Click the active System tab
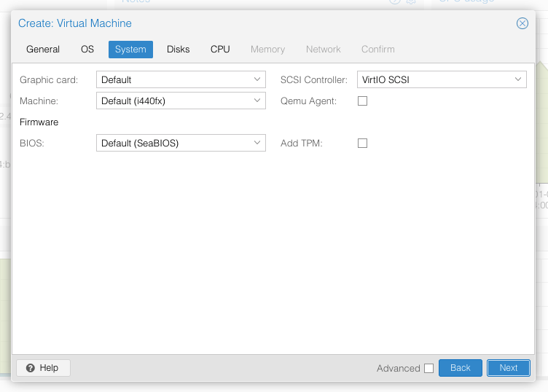Viewport: 548px width, 392px height. (x=130, y=50)
